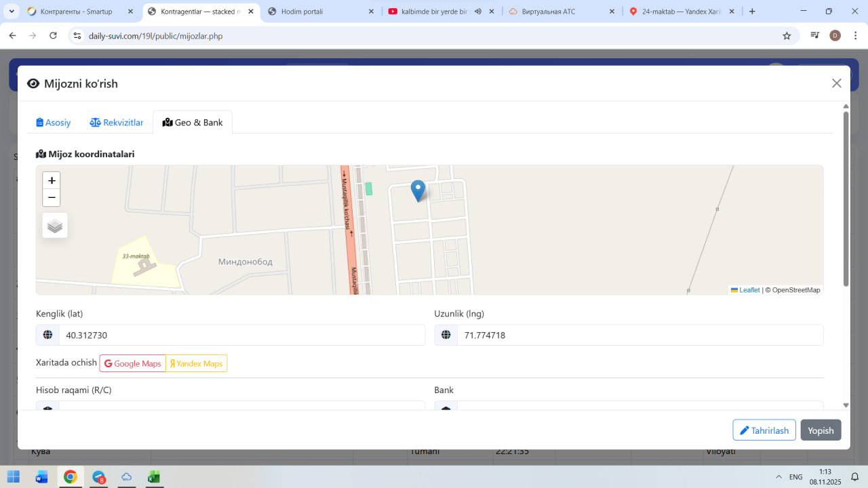Close dialog with Yopish button
The height and width of the screenshot is (488, 868).
[x=821, y=430]
